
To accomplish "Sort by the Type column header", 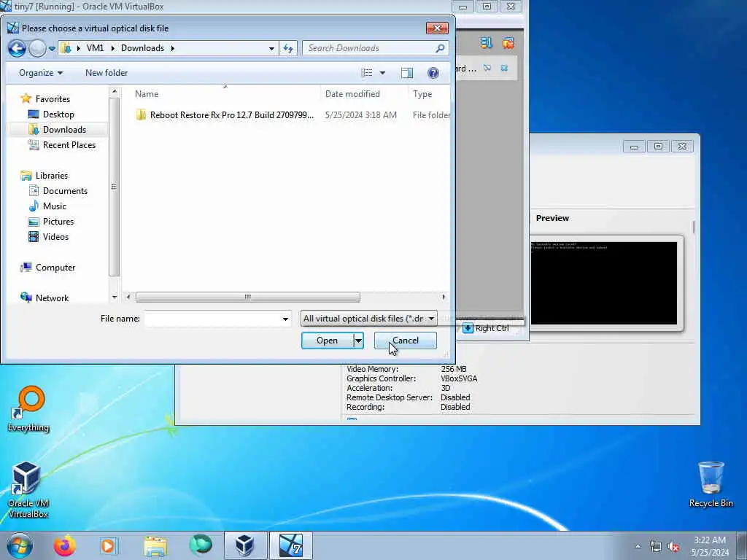I will click(429, 94).
